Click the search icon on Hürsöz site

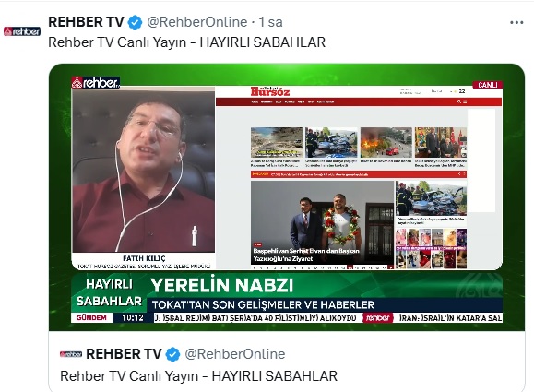(x=459, y=101)
